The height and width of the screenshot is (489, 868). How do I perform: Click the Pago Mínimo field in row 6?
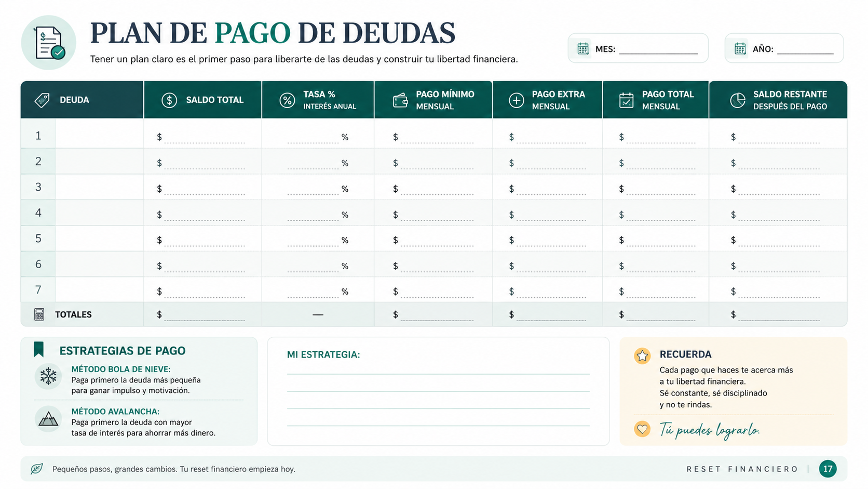[433, 266]
